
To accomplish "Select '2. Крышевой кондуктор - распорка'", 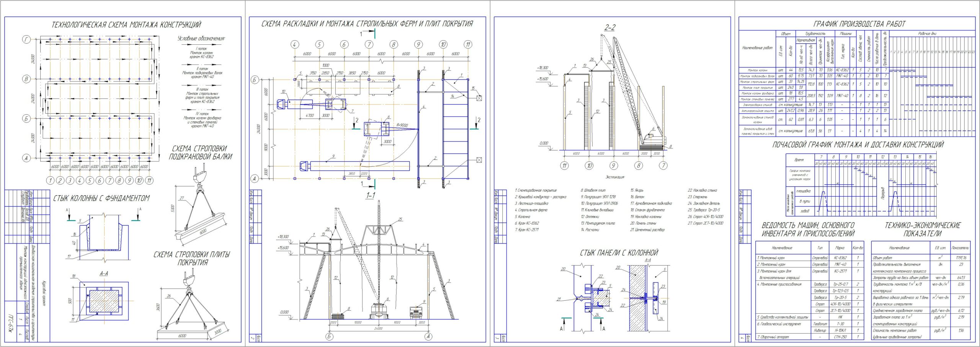I will [x=541, y=197].
